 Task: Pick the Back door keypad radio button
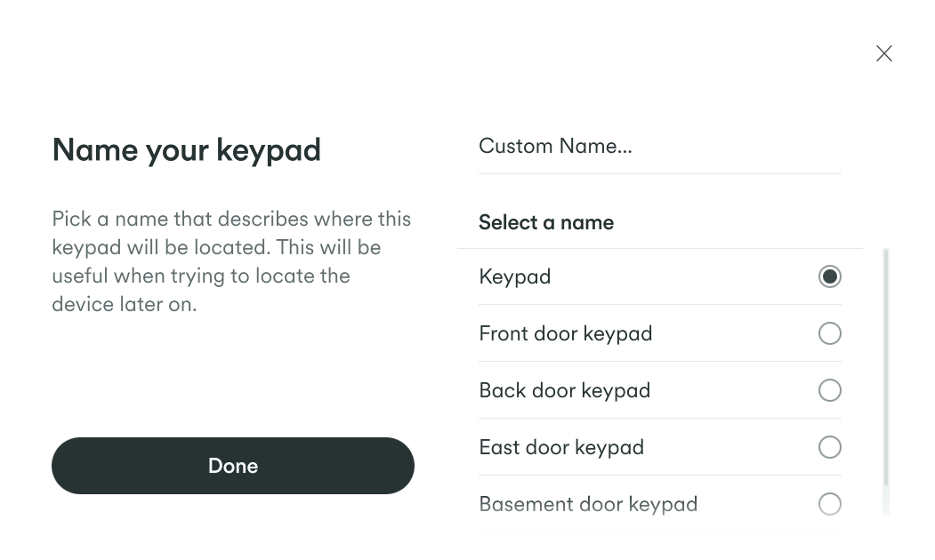[x=829, y=390]
